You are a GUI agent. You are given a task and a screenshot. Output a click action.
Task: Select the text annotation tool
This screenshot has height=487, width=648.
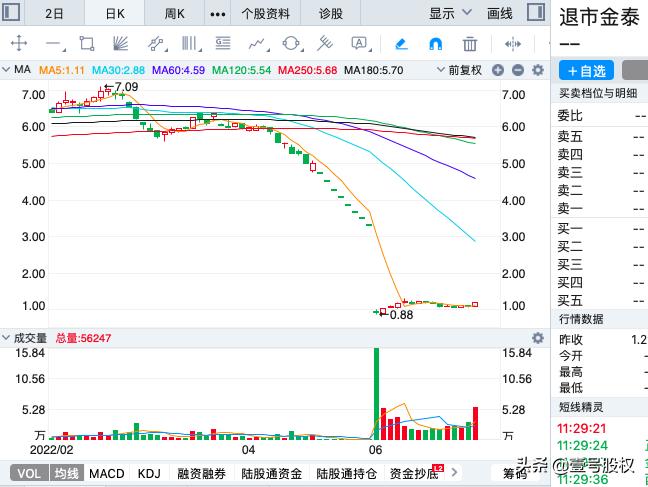tap(360, 43)
